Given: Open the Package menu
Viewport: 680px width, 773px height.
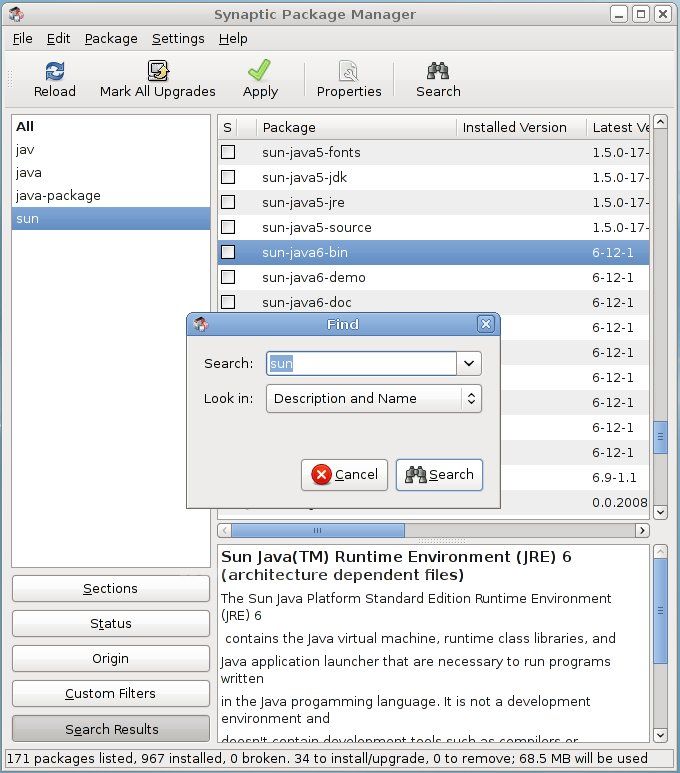Looking at the screenshot, I should coord(111,38).
